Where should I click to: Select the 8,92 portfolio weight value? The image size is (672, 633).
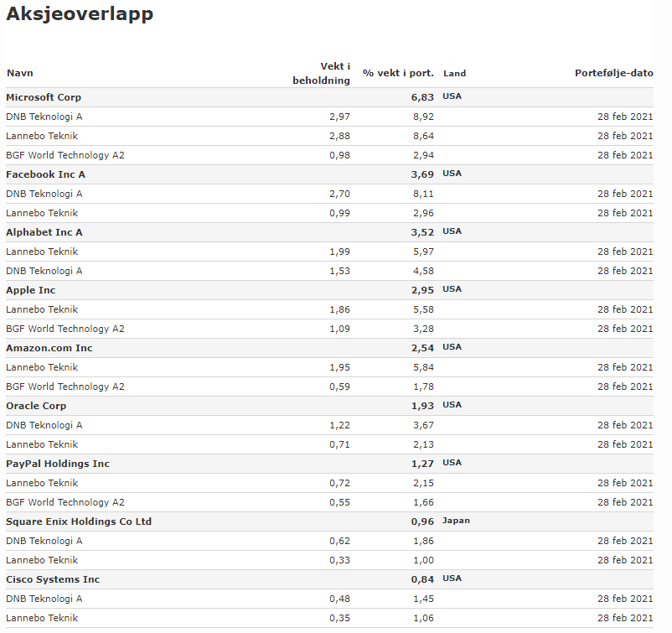point(423,117)
